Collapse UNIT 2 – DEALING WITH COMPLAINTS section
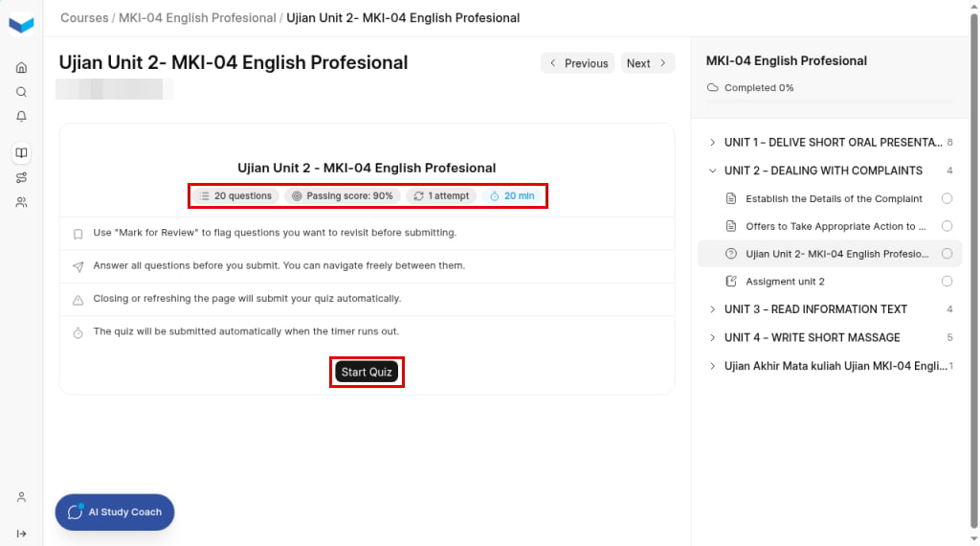 tap(832, 171)
